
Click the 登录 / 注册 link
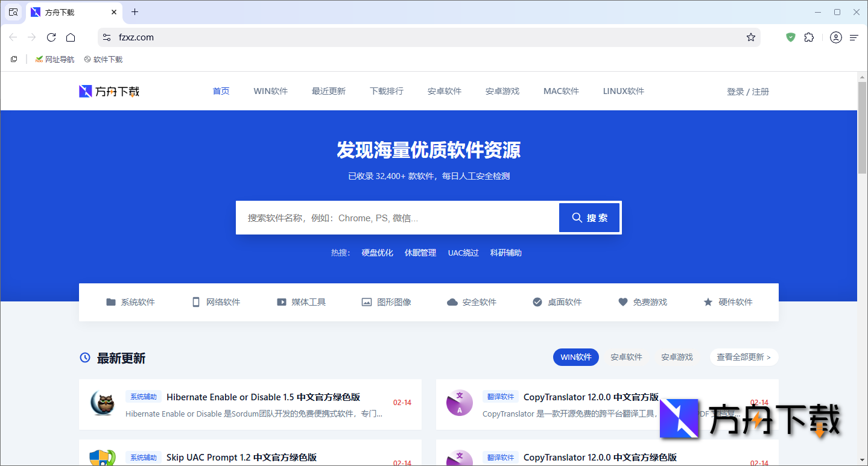(x=748, y=91)
